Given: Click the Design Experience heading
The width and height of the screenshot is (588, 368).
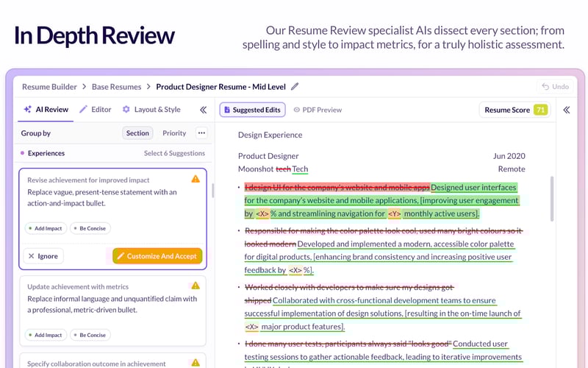Looking at the screenshot, I should click(x=270, y=135).
